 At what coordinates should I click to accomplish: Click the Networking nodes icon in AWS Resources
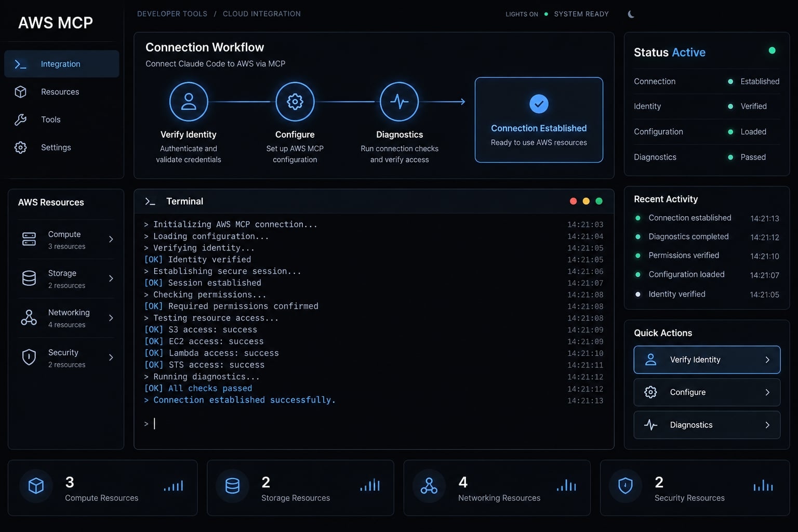coord(29,317)
